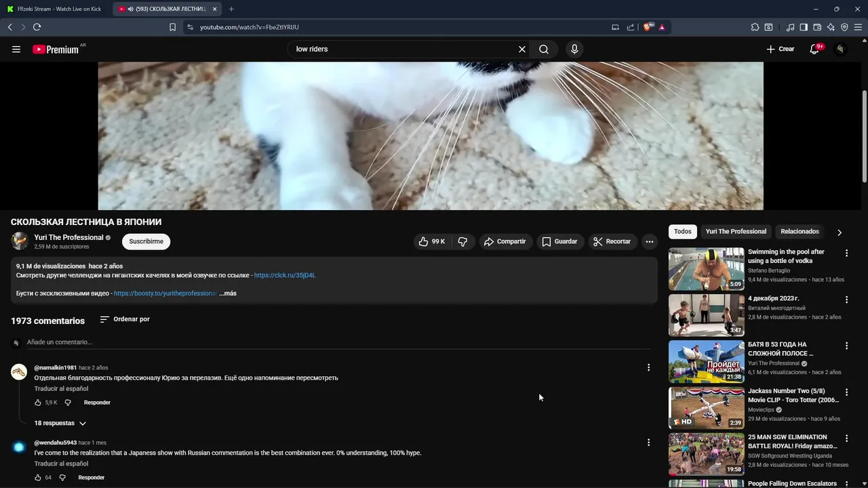Select Yuri The Professional filter chip
The height and width of the screenshot is (488, 868).
(736, 232)
